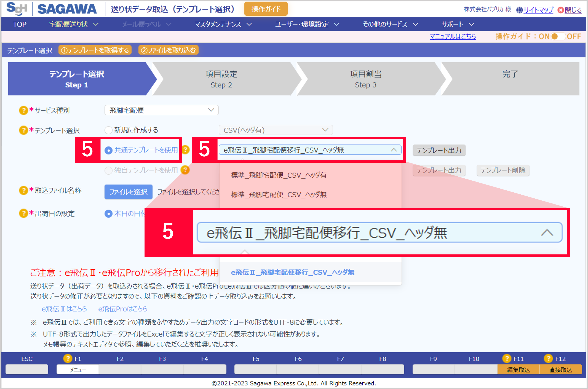
Task: Click テンプレート出力 button for custom template
Action: point(439,170)
